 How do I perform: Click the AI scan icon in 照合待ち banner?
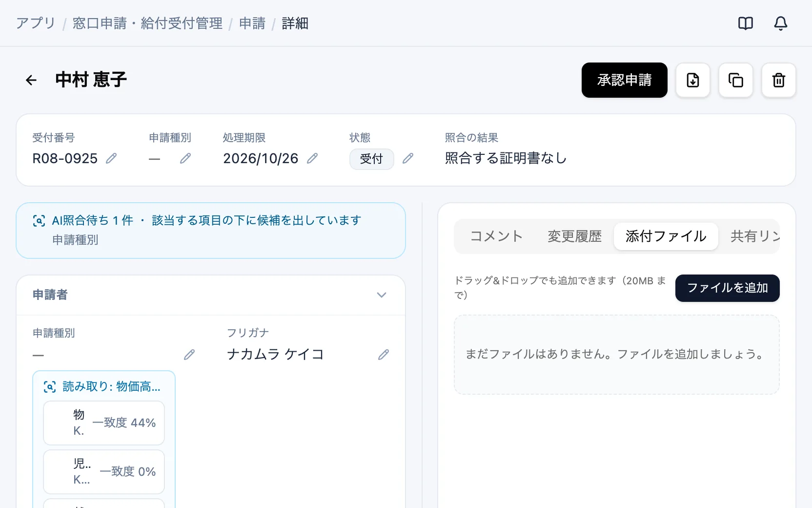click(39, 221)
